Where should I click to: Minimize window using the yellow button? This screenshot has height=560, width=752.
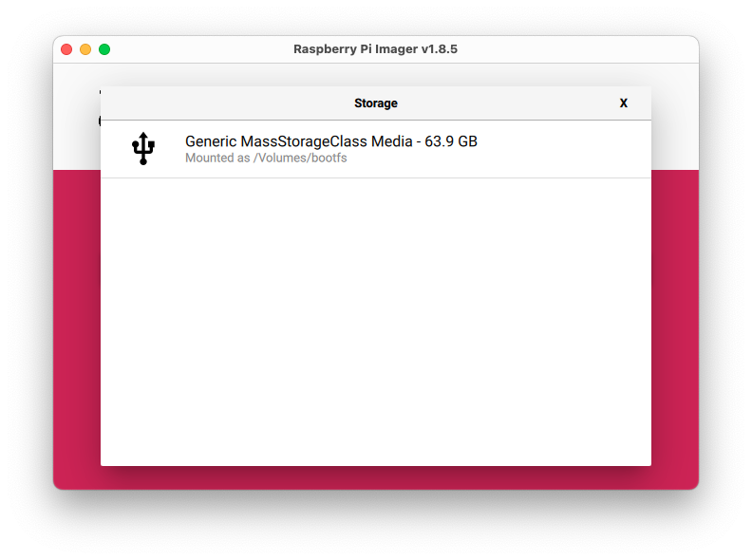pos(85,49)
